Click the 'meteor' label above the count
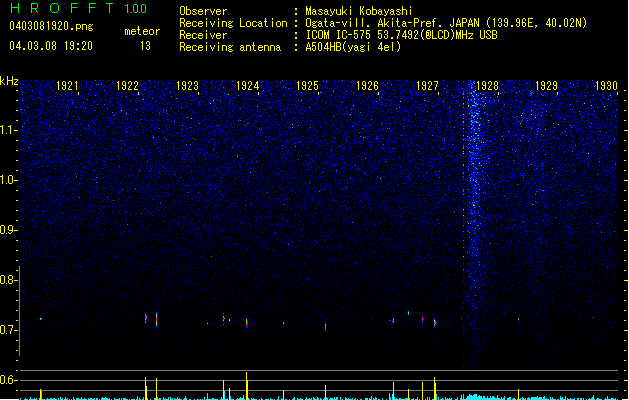The image size is (629, 400). coord(142,31)
